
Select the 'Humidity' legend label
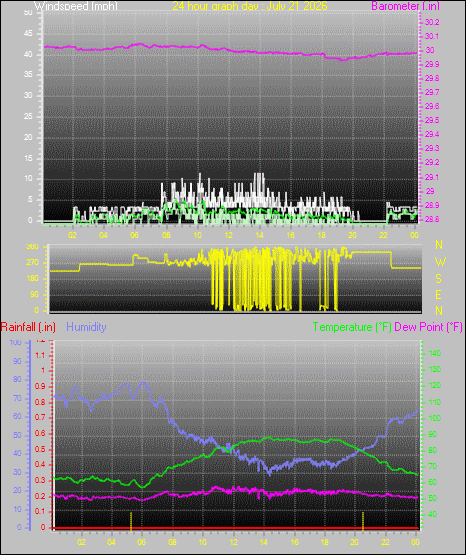[x=86, y=327]
